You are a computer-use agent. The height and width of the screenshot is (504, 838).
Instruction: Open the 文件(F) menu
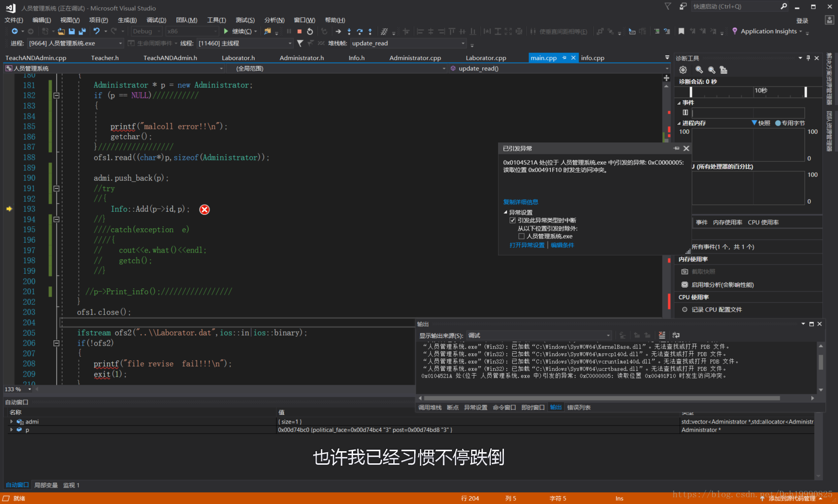pyautogui.click(x=14, y=20)
